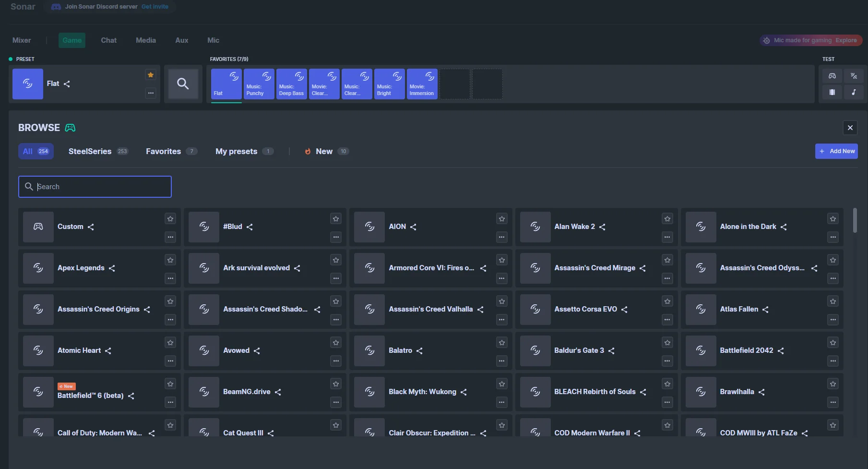
Task: Open the Armored Core VI options menu
Action: pos(502,278)
